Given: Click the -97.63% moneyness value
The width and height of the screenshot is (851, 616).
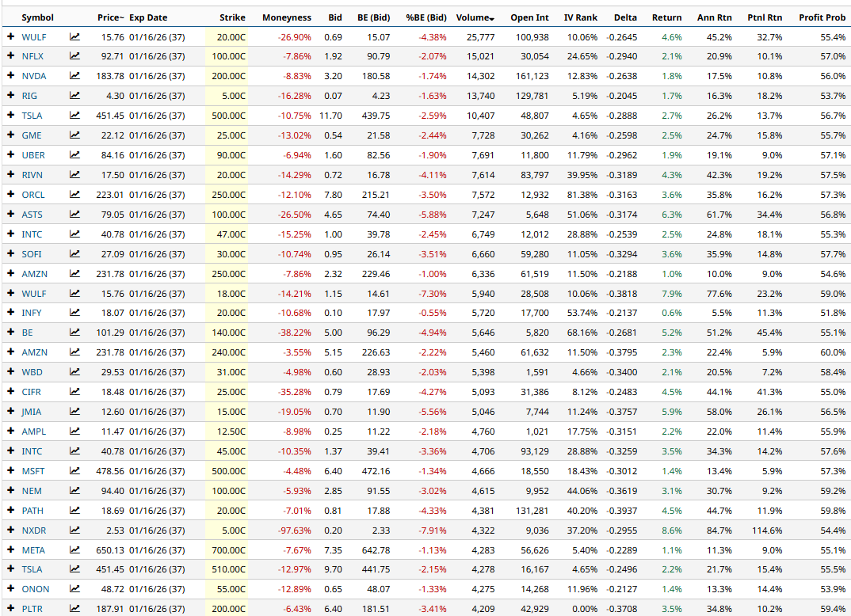Looking at the screenshot, I should [x=295, y=530].
